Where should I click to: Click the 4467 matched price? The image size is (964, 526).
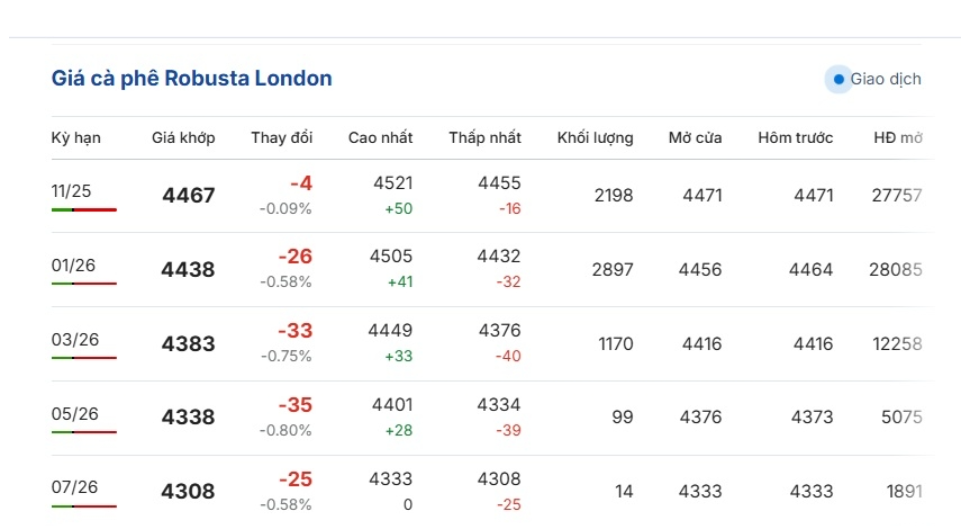click(188, 196)
